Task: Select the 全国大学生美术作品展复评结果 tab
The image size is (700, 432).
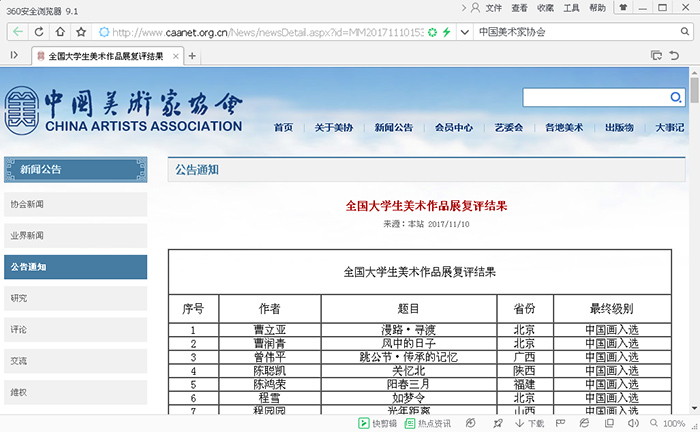Action: pyautogui.click(x=107, y=56)
